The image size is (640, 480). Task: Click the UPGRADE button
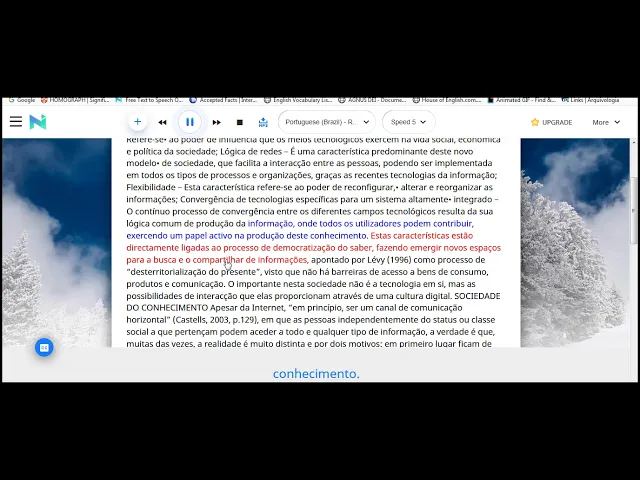coord(551,122)
